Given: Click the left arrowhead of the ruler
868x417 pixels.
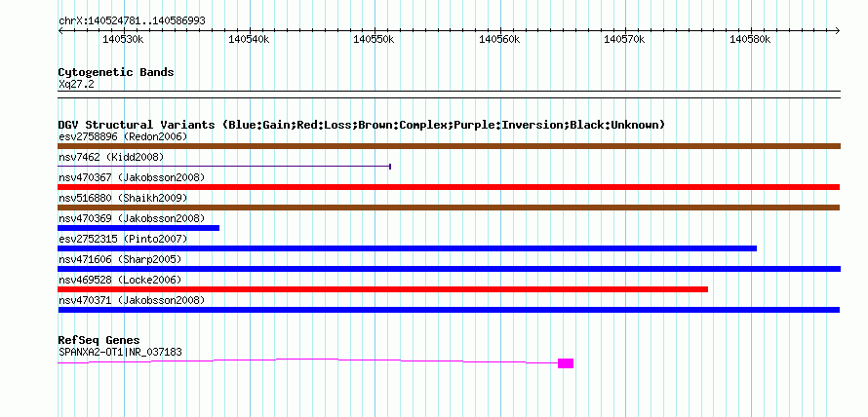Looking at the screenshot, I should [60, 30].
